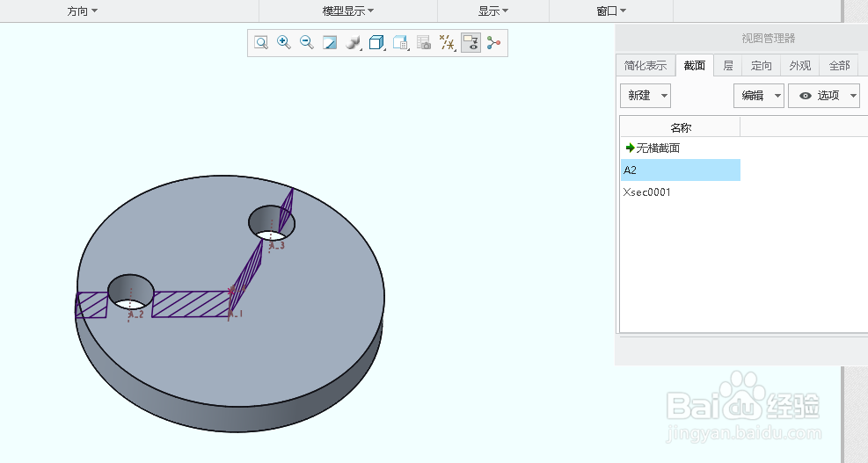Toggle the spin center icon
Screen dimensions: 868x463
tap(493, 42)
